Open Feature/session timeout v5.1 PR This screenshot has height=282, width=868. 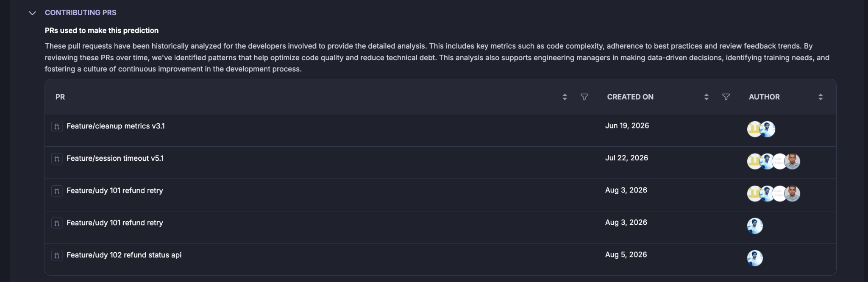tap(115, 158)
